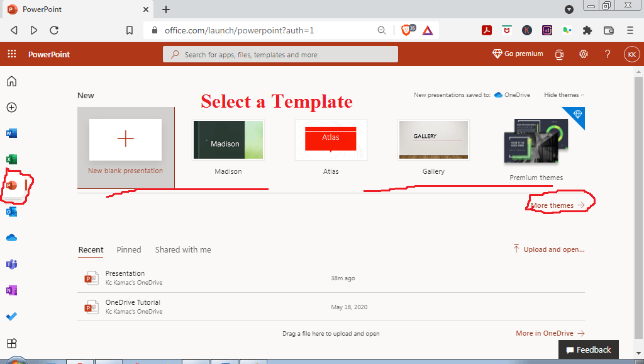Viewport: 644px width, 364px height.
Task: Click the More themes link
Action: (x=557, y=205)
